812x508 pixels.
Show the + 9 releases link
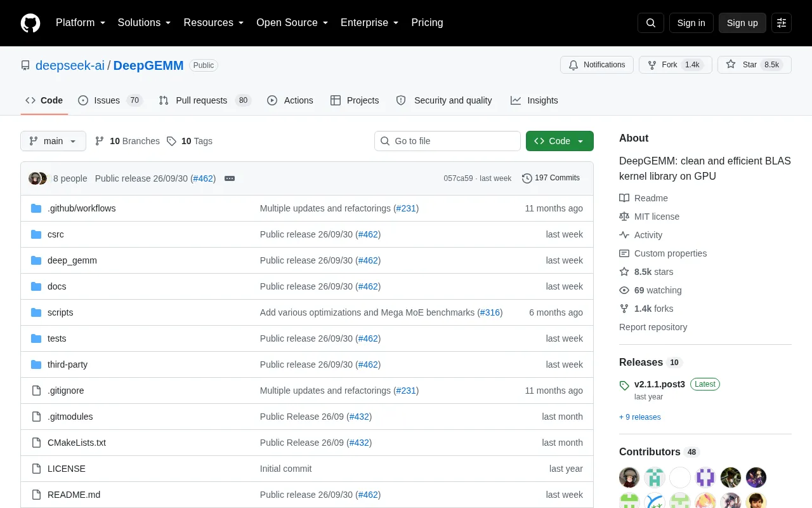point(640,417)
